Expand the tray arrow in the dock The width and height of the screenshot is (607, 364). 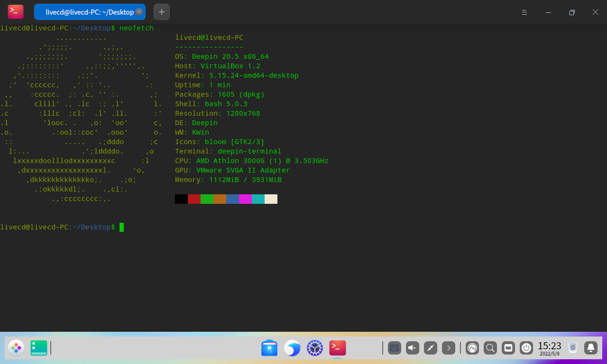(x=449, y=348)
